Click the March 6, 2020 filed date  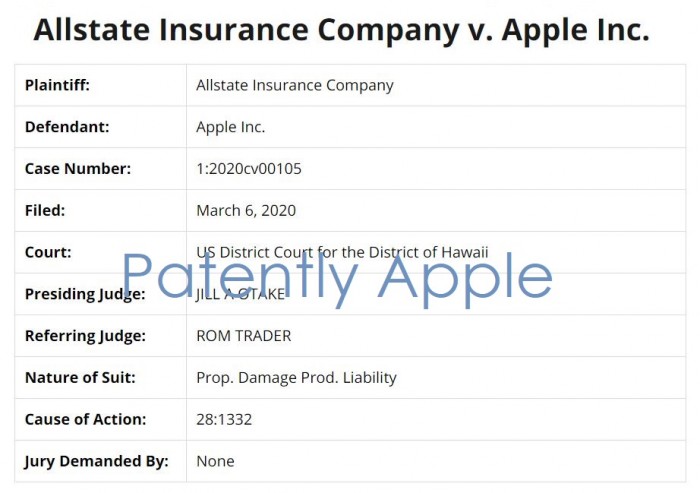point(246,211)
